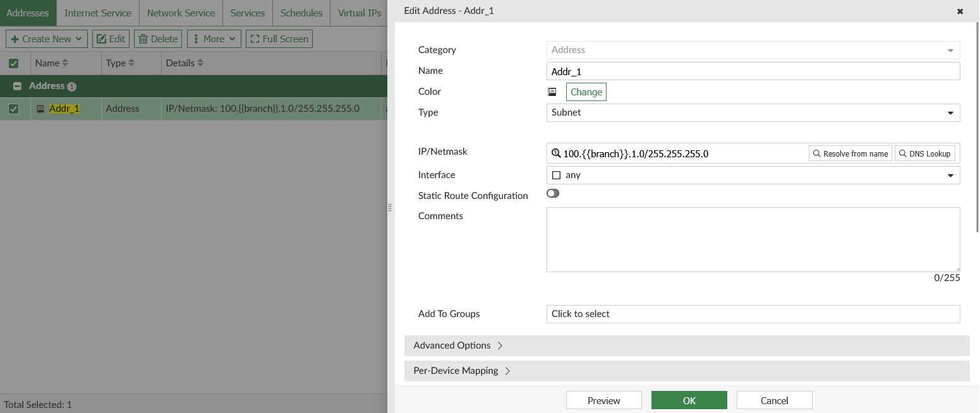Toggle Static Route Configuration switch
The image size is (980, 413).
(x=553, y=193)
